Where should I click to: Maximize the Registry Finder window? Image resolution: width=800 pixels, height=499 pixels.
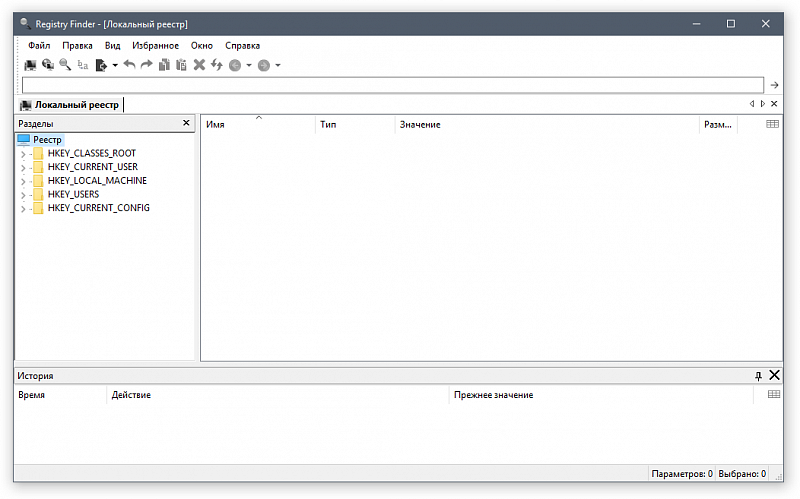[x=731, y=23]
